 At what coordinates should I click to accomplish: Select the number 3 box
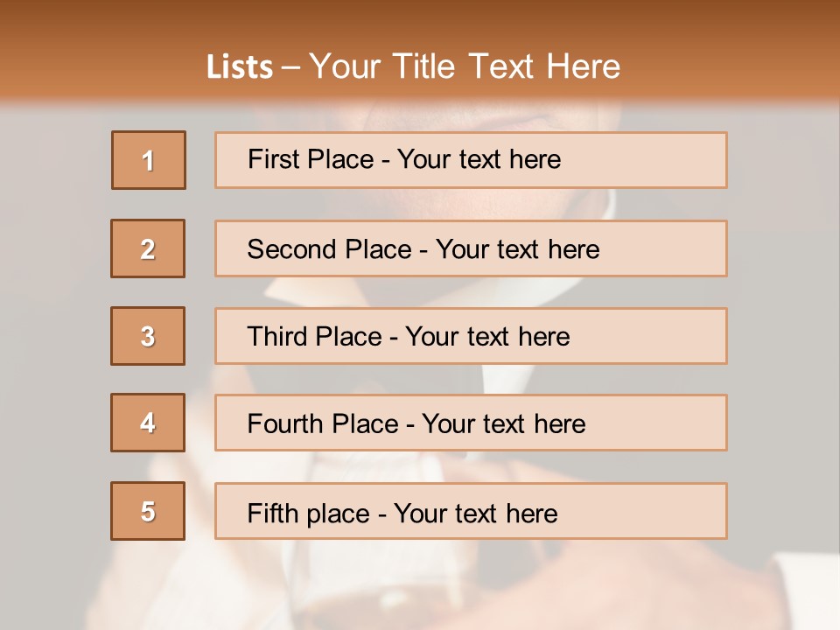point(148,336)
